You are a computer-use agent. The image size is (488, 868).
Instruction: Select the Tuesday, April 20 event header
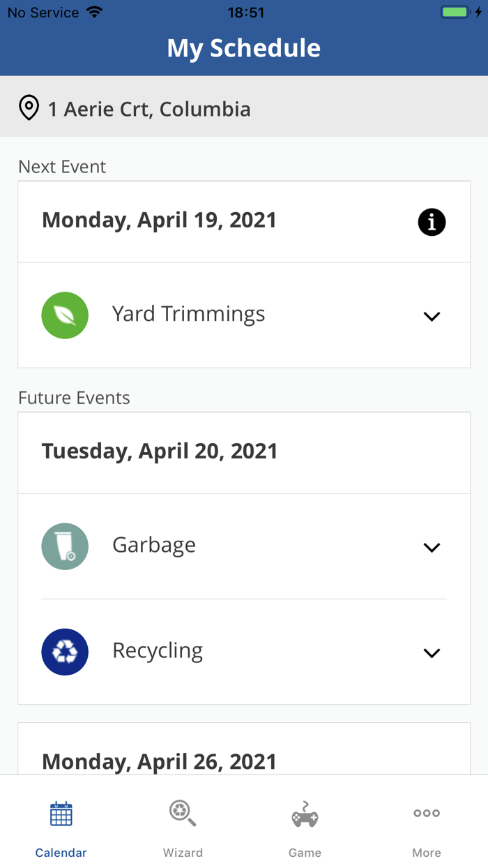point(159,451)
